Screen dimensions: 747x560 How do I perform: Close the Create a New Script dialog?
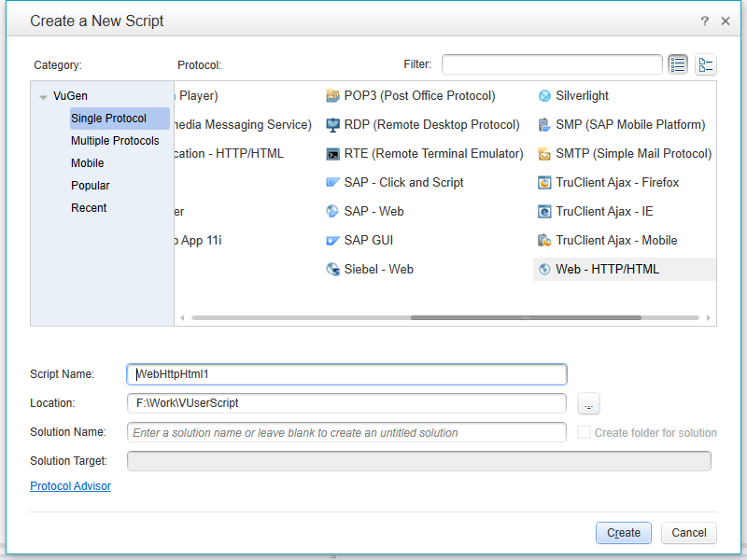[726, 21]
